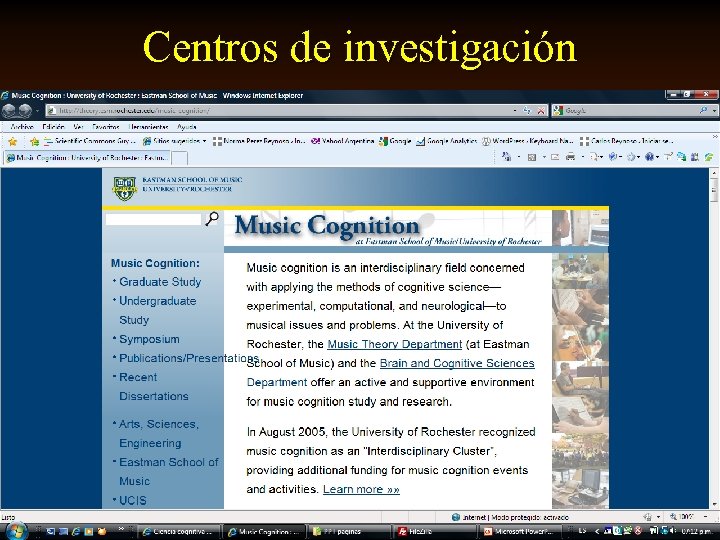
Task: Open the Print options dropdown arrow
Action: (x=583, y=157)
